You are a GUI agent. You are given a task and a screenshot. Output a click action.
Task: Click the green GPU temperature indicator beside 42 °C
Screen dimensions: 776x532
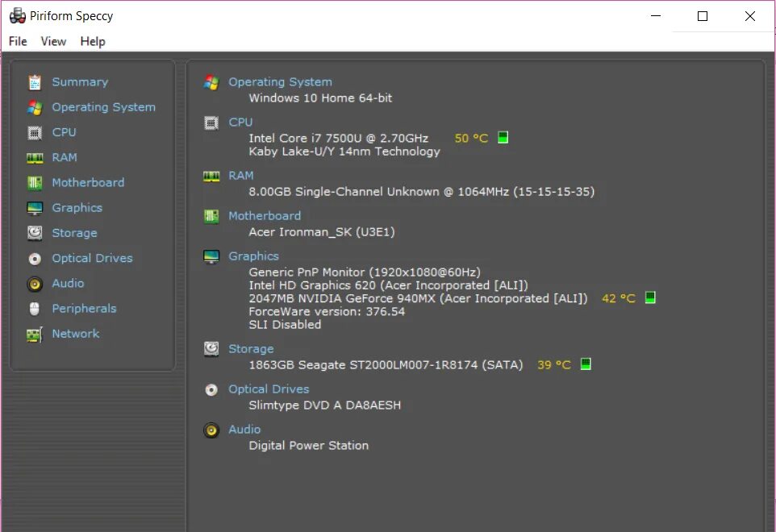[650, 297]
